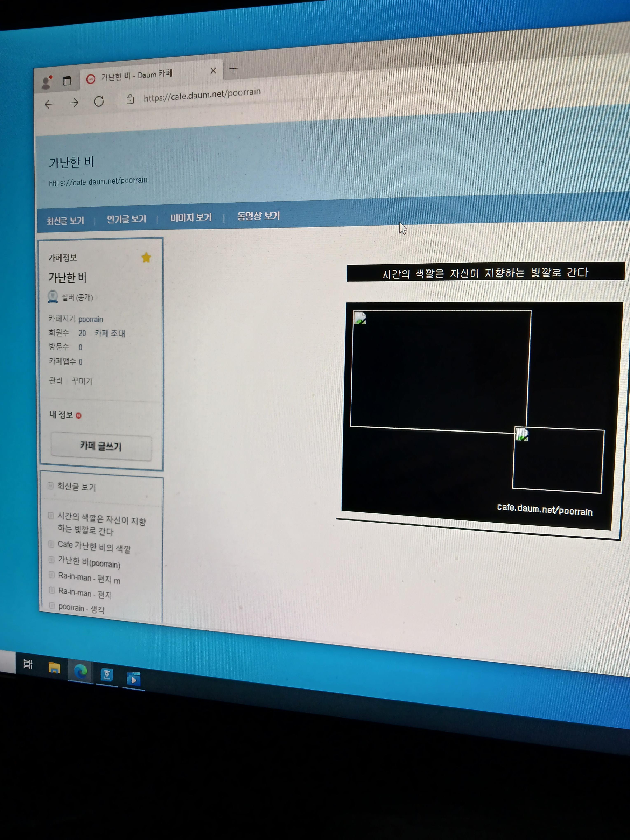Click the 카페정보 heading
Image resolution: width=630 pixels, height=840 pixels.
(x=63, y=258)
